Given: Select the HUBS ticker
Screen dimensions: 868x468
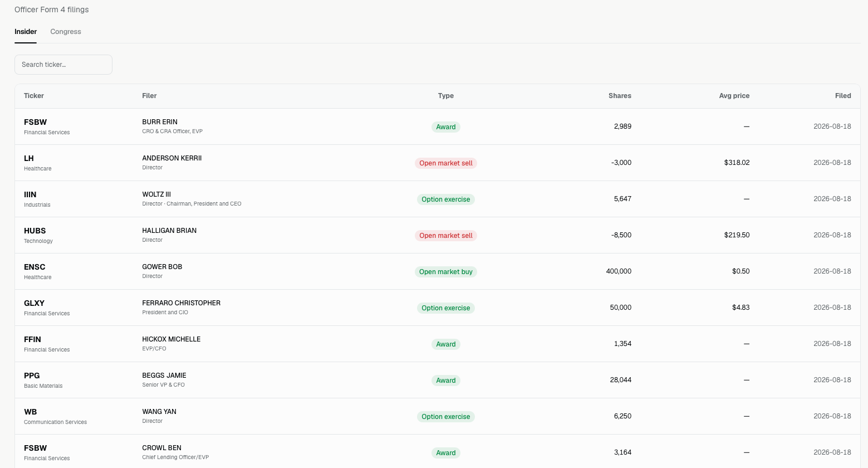Looking at the screenshot, I should click(x=35, y=231).
